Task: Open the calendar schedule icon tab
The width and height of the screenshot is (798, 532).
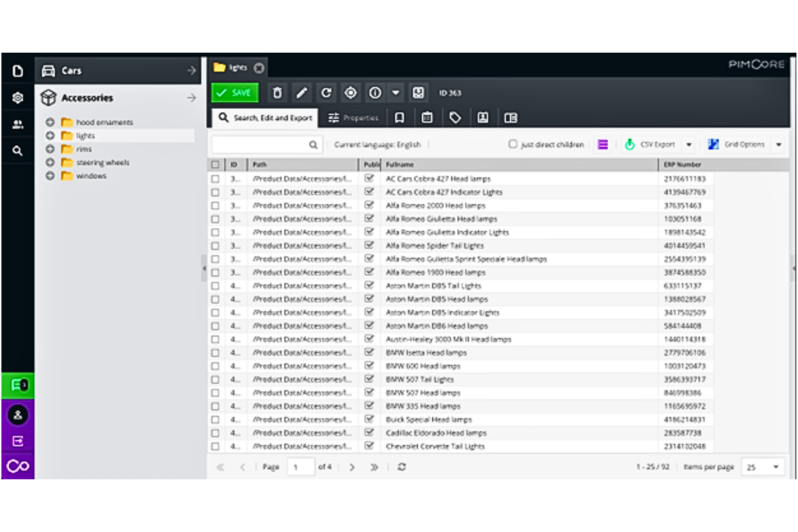Action: pos(427,118)
